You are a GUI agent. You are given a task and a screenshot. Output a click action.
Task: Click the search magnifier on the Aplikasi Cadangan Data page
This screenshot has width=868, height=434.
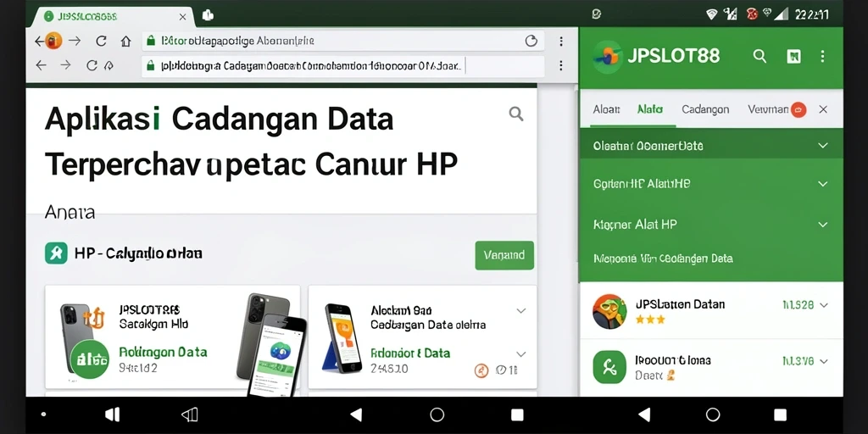click(x=516, y=114)
